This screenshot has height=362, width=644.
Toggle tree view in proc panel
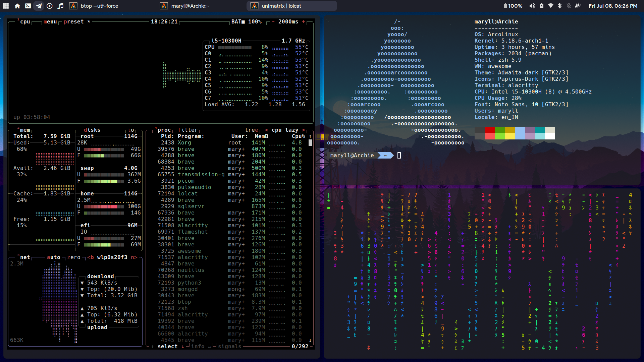point(251,130)
